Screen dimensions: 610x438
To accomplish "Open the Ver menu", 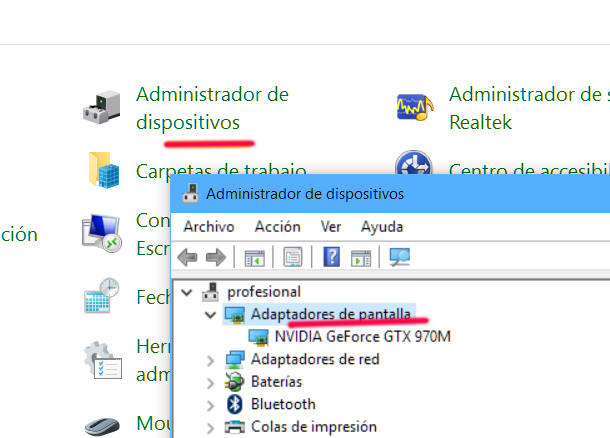I will click(331, 226).
